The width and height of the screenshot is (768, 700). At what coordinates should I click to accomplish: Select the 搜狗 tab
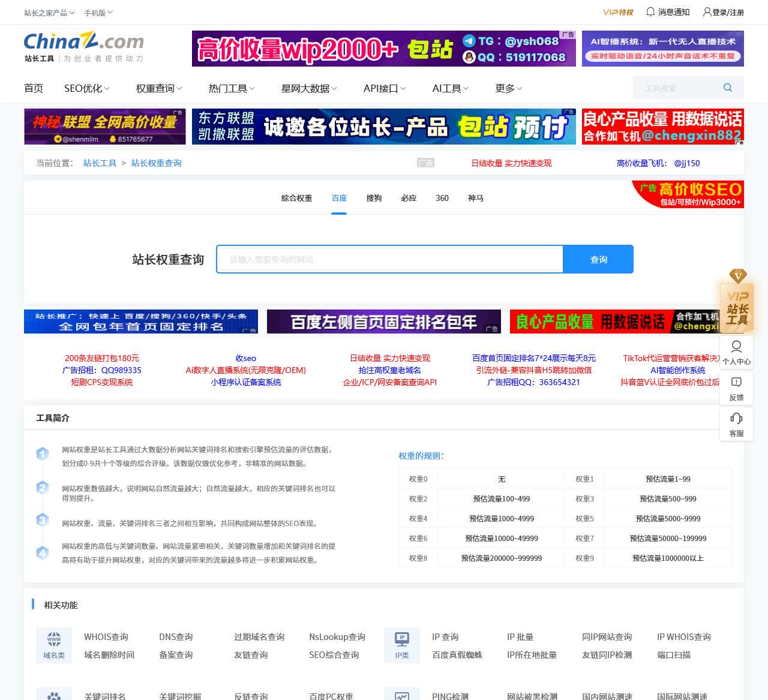(x=374, y=198)
